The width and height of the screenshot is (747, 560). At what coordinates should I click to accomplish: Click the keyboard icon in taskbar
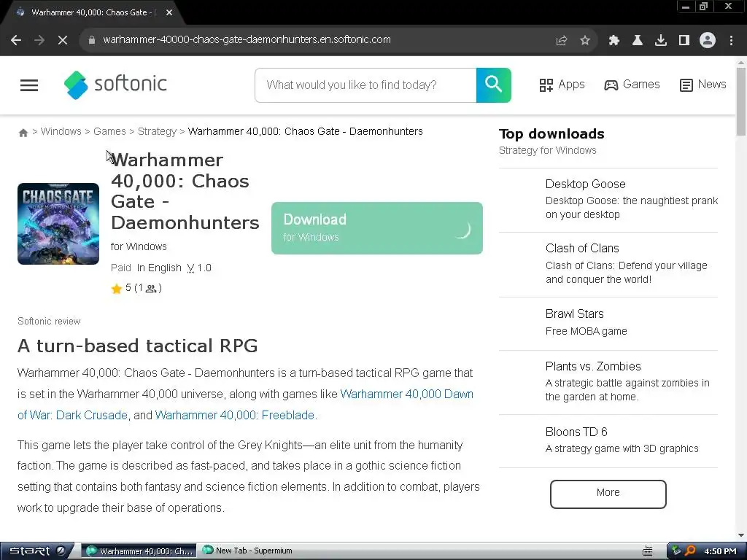[648, 551]
